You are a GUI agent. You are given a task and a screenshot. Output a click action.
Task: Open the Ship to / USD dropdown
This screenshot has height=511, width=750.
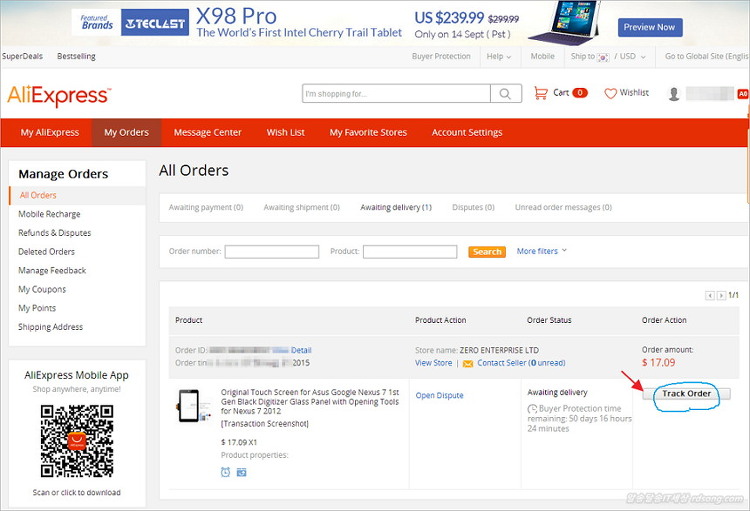coord(607,57)
